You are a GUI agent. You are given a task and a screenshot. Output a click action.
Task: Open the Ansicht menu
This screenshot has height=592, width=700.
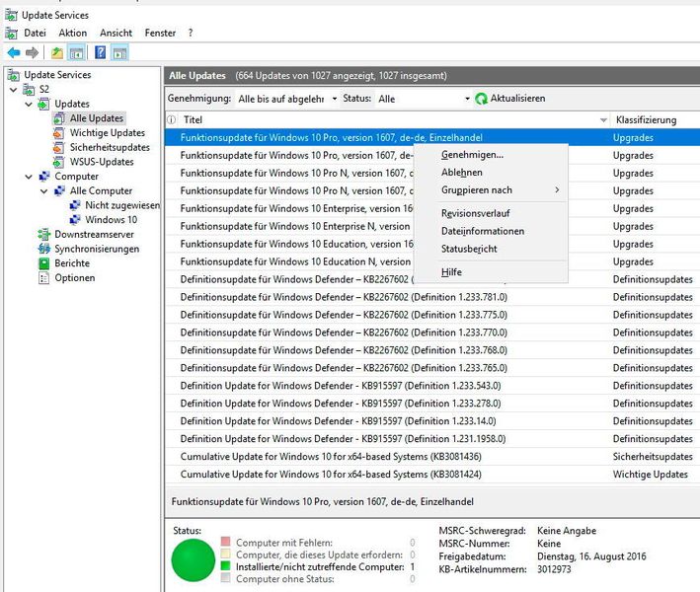click(x=117, y=33)
